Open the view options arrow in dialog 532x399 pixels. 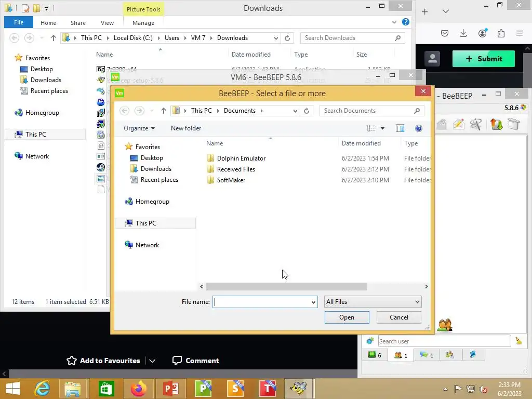click(x=382, y=128)
